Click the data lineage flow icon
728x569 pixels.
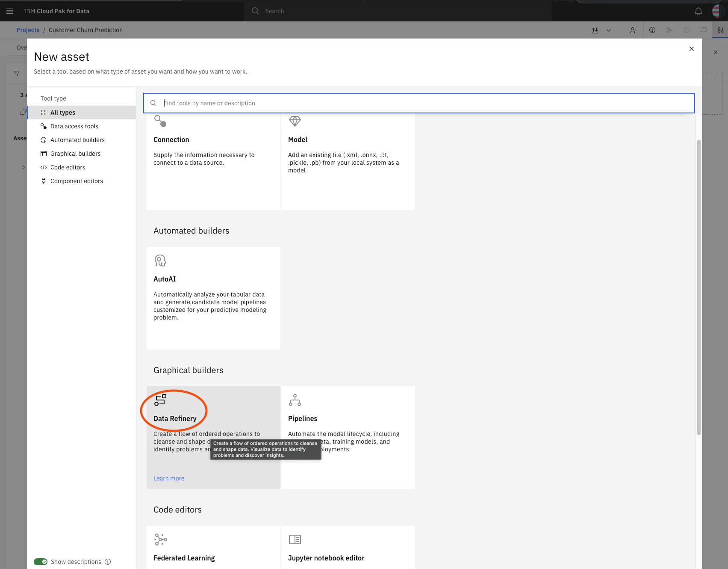tap(669, 30)
